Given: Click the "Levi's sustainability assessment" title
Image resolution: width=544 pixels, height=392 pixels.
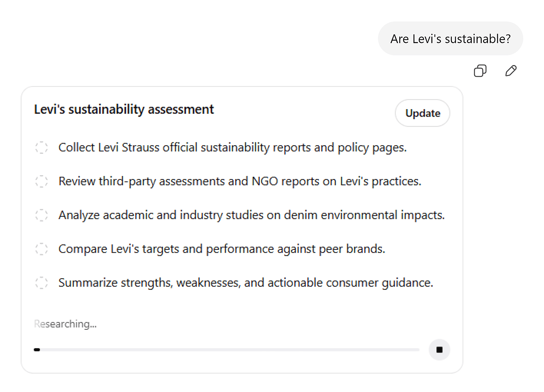Looking at the screenshot, I should [124, 110].
